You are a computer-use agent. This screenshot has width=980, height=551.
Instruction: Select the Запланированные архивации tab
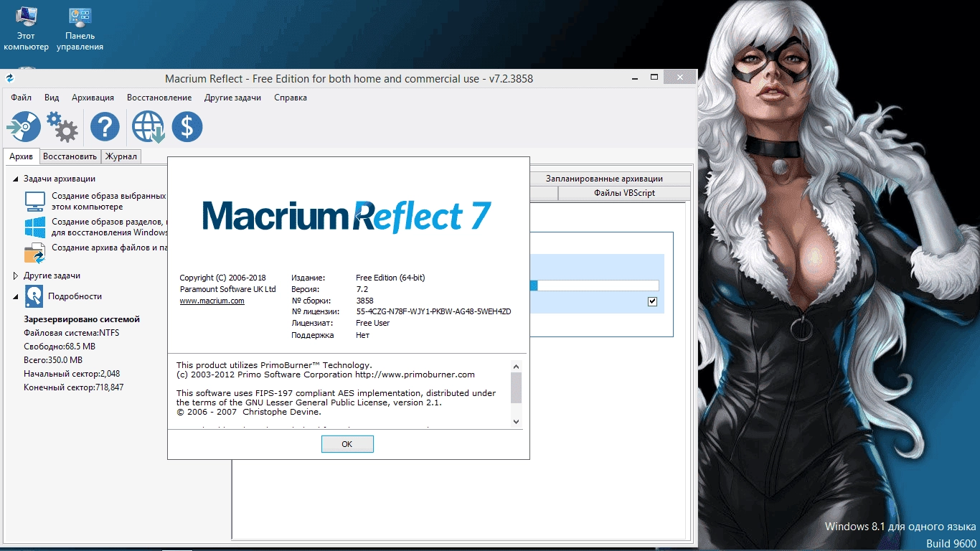click(x=604, y=179)
